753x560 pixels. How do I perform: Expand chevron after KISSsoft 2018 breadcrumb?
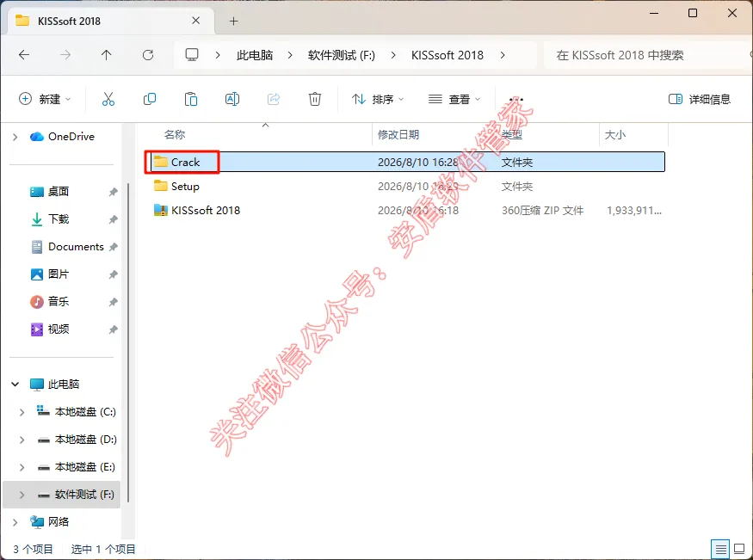tap(503, 55)
